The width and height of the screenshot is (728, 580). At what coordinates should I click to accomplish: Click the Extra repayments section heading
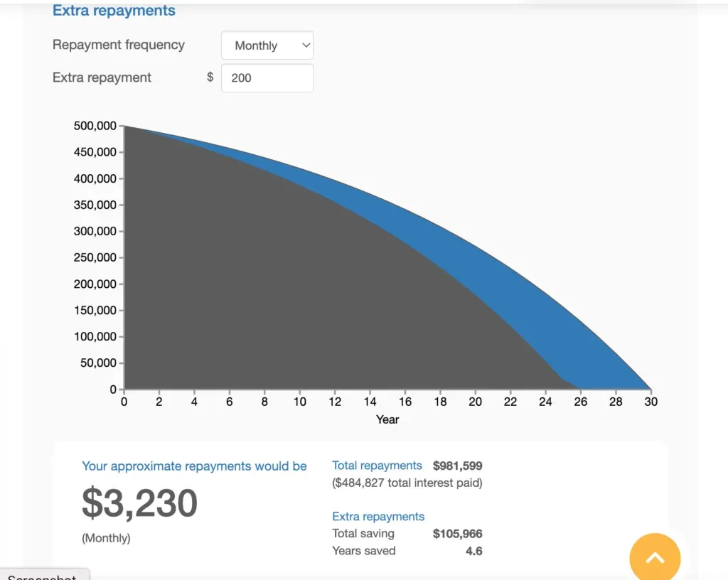114,10
